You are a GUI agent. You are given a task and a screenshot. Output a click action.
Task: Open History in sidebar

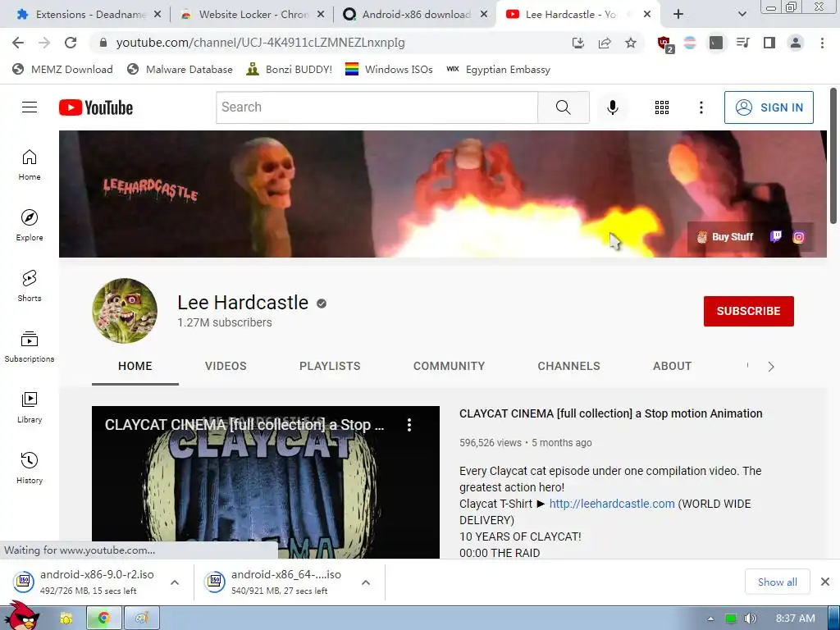click(30, 468)
